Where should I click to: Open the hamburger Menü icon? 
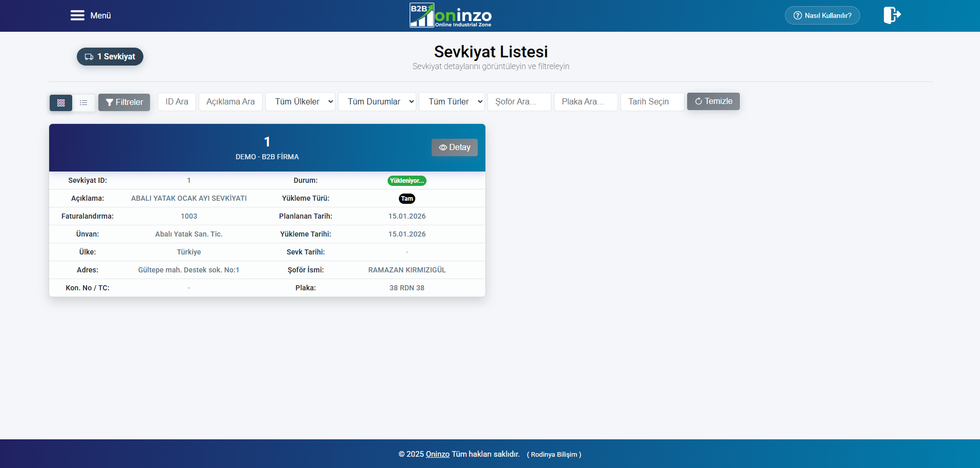pyautogui.click(x=77, y=15)
